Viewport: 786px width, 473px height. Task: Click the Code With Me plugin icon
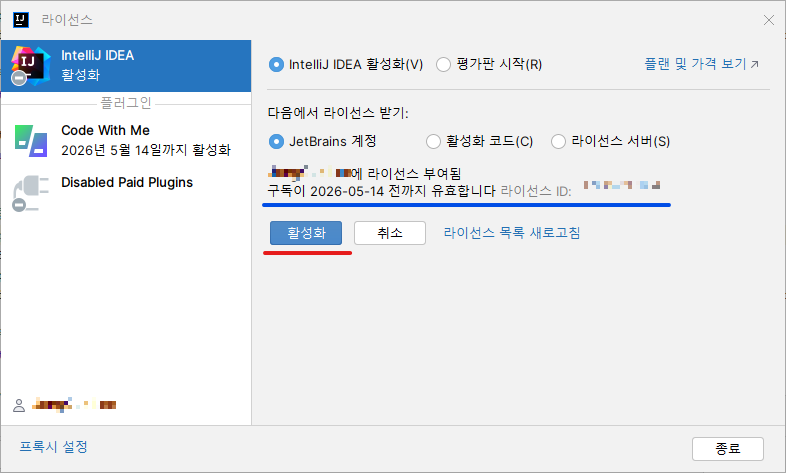[31, 141]
